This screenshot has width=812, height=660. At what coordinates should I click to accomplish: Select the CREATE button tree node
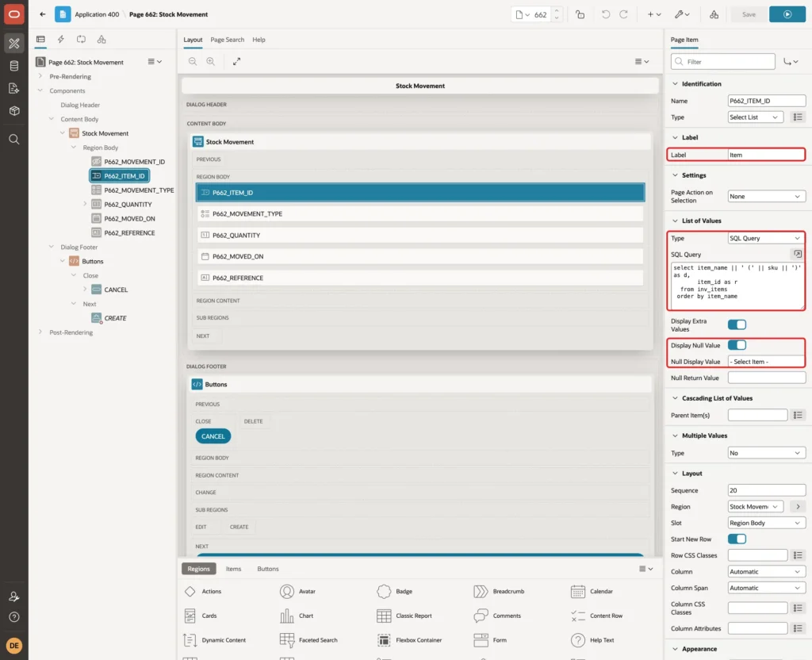114,318
